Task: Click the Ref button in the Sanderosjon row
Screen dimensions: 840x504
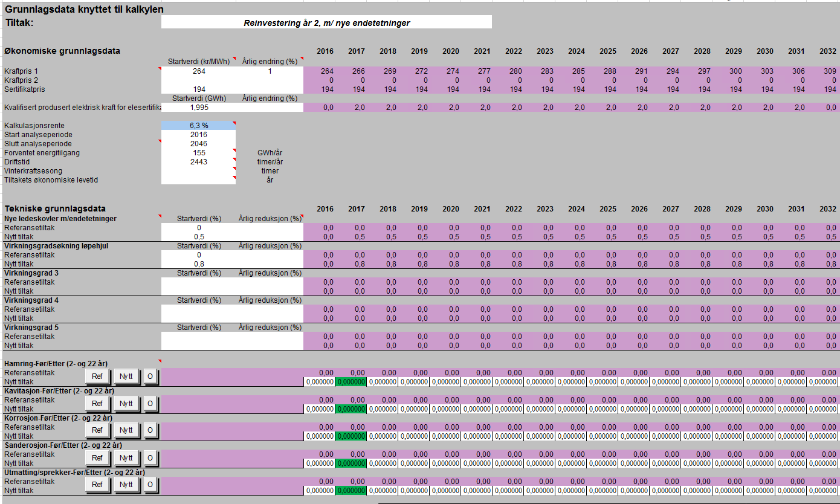Action: (97, 457)
